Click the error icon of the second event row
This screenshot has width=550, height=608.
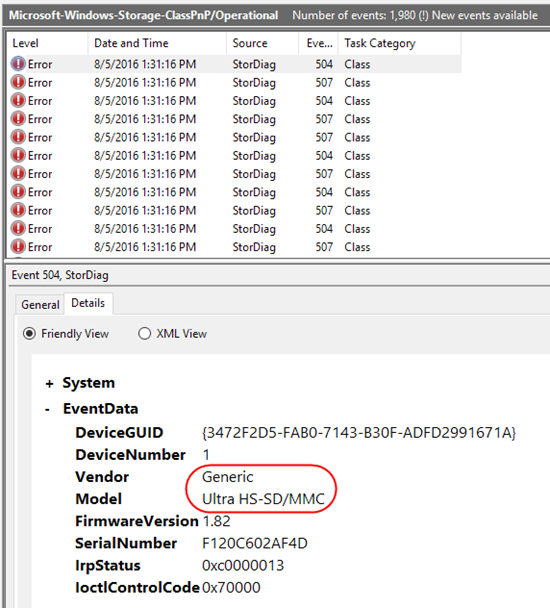(x=18, y=82)
